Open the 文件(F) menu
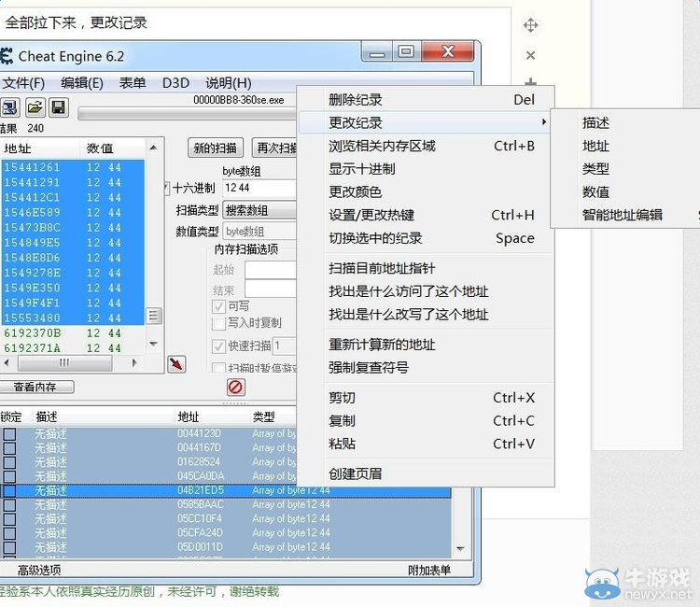Viewport: 700px width, 607px height. [23, 83]
